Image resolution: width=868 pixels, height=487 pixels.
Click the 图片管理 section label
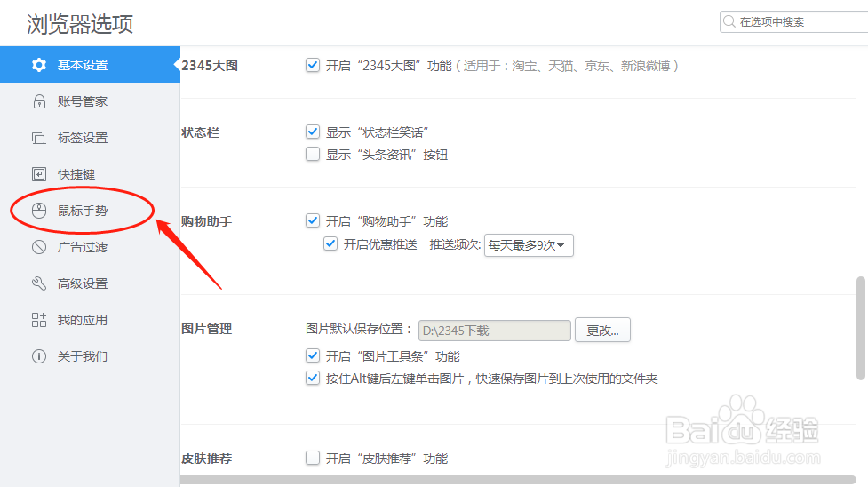(206, 329)
